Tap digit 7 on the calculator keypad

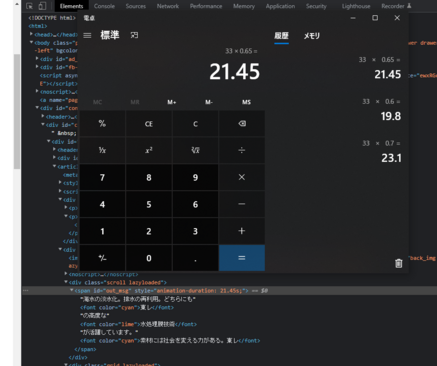click(x=102, y=177)
